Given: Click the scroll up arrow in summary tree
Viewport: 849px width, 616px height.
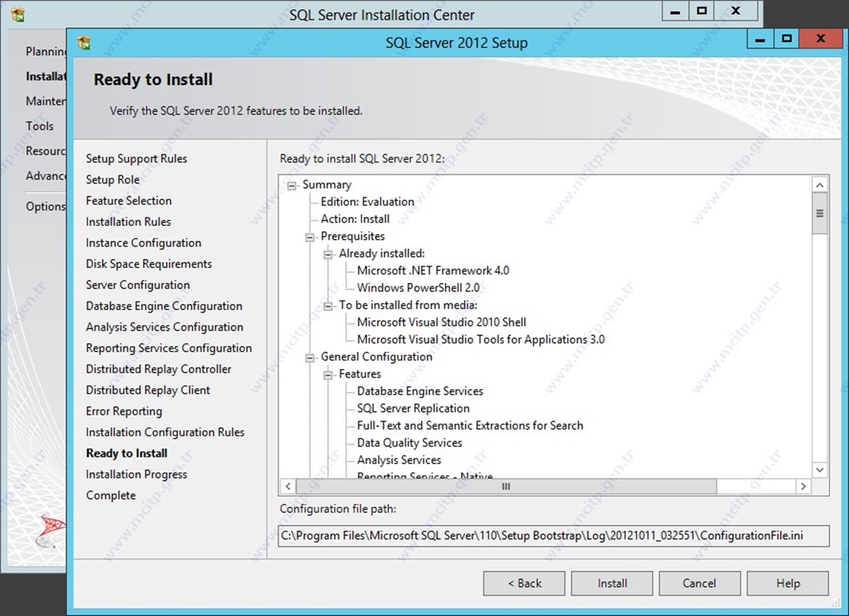Looking at the screenshot, I should tap(820, 185).
